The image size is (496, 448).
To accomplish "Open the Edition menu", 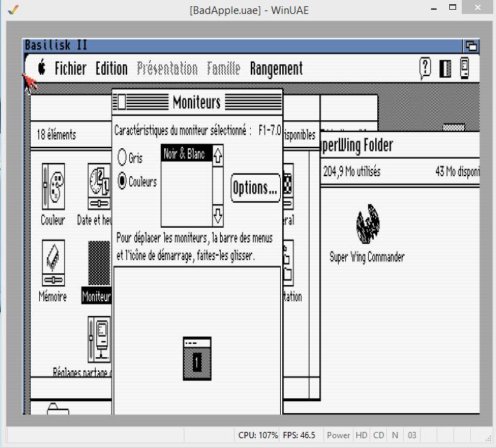I will [x=112, y=68].
